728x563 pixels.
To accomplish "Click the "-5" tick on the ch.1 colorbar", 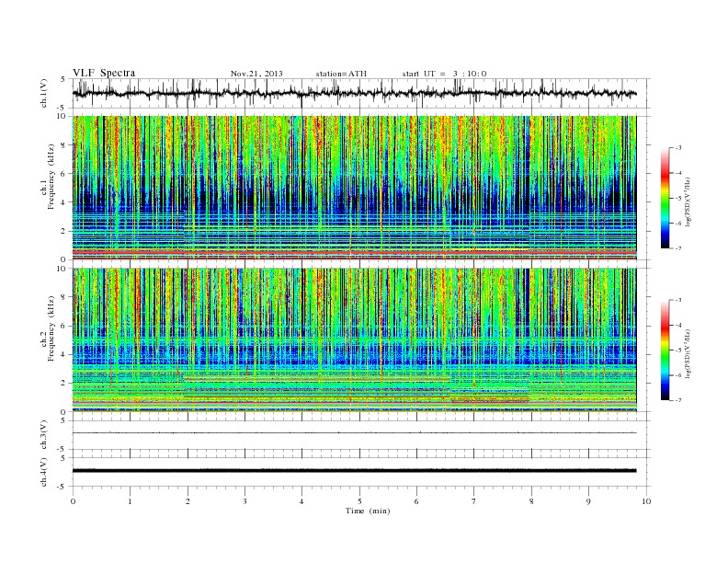I will click(678, 198).
